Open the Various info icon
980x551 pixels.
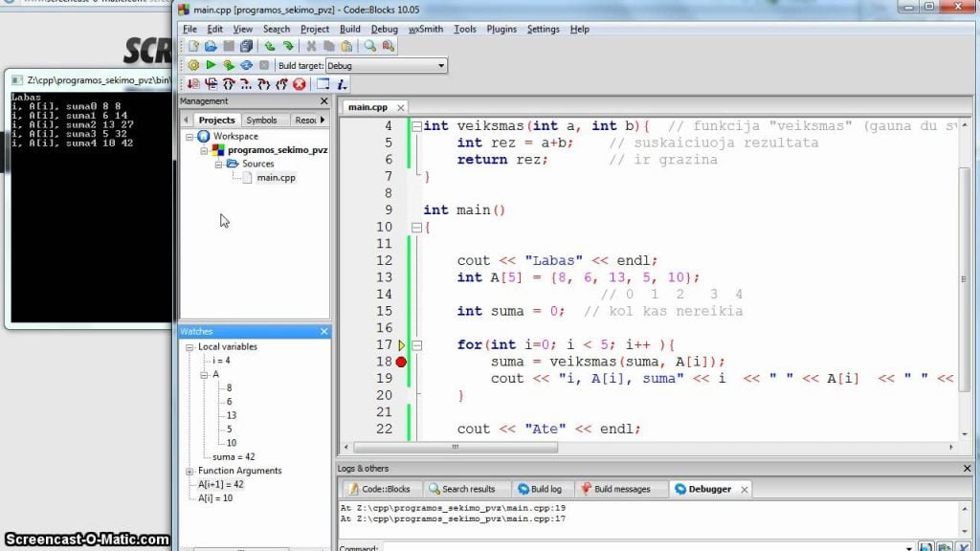pyautogui.click(x=342, y=84)
